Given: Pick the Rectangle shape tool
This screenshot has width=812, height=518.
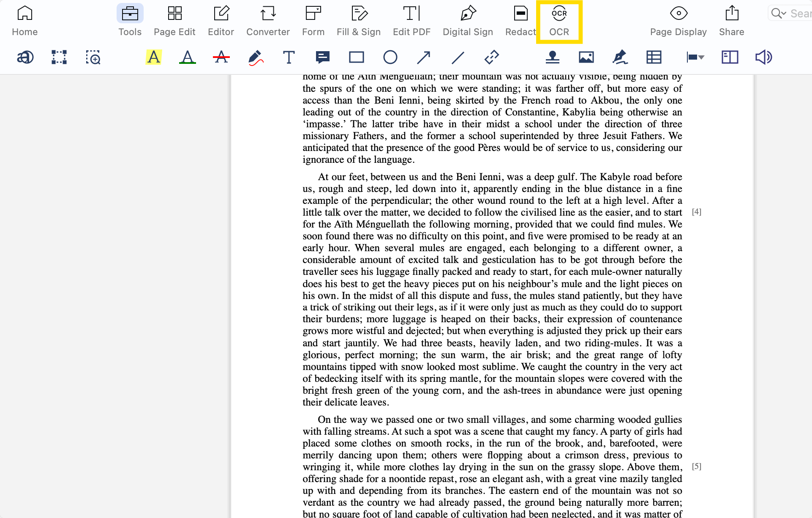Looking at the screenshot, I should pos(357,57).
